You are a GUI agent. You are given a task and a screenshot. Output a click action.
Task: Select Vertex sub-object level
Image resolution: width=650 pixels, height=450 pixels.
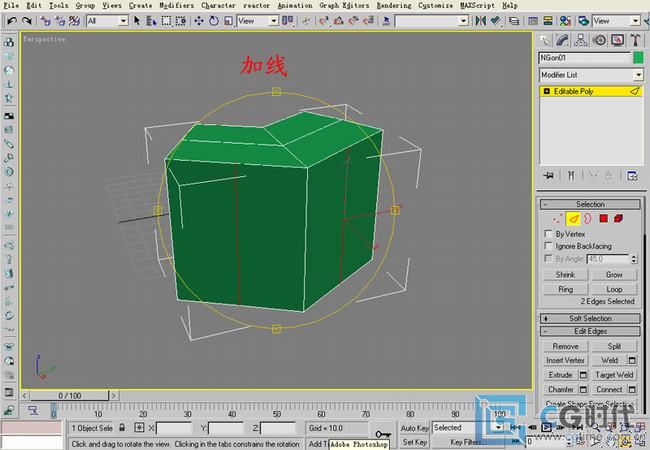(558, 218)
